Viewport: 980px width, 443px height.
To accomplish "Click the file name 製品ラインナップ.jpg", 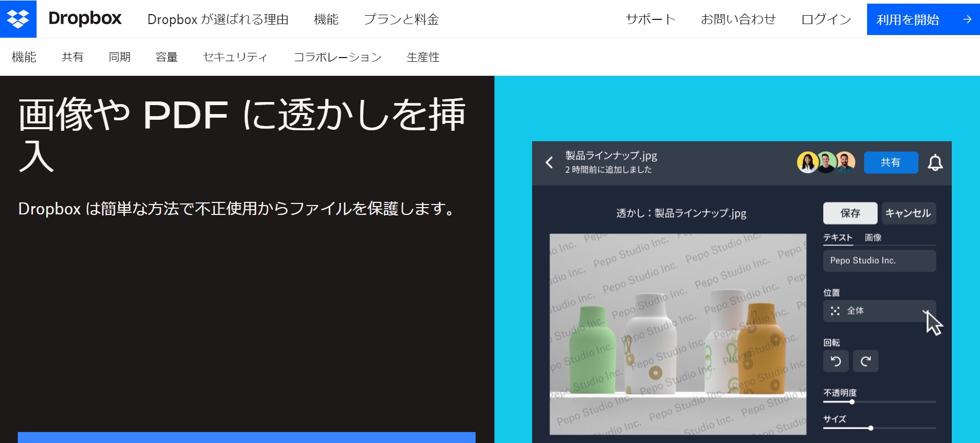I will (x=611, y=155).
